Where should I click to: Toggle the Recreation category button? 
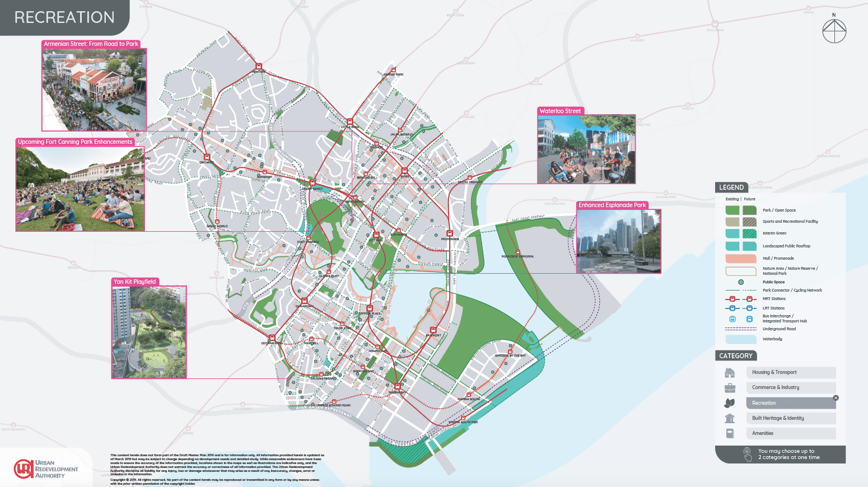tap(791, 403)
